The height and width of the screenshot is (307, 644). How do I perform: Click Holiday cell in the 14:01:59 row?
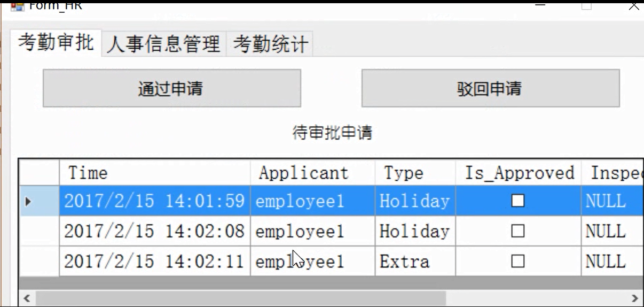point(415,201)
